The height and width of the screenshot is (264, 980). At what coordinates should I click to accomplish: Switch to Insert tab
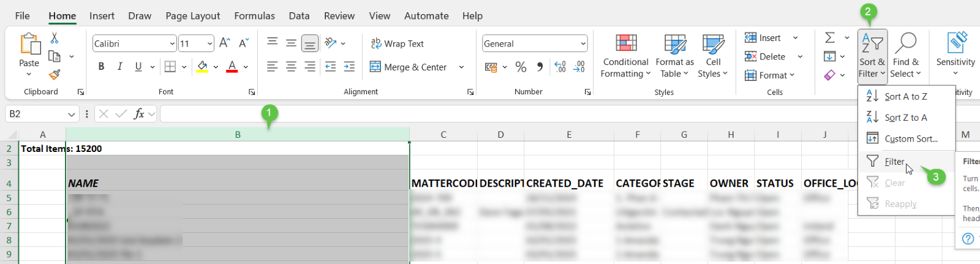[x=102, y=16]
